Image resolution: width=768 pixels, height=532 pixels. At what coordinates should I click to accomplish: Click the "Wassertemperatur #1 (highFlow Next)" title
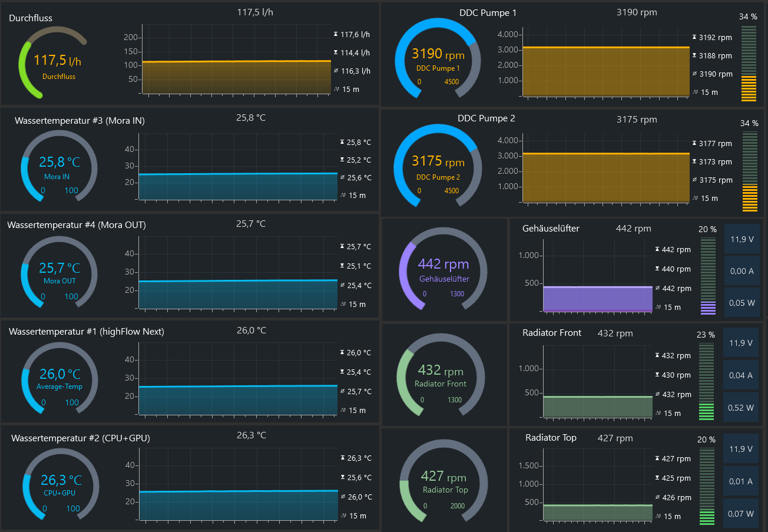pos(87,331)
